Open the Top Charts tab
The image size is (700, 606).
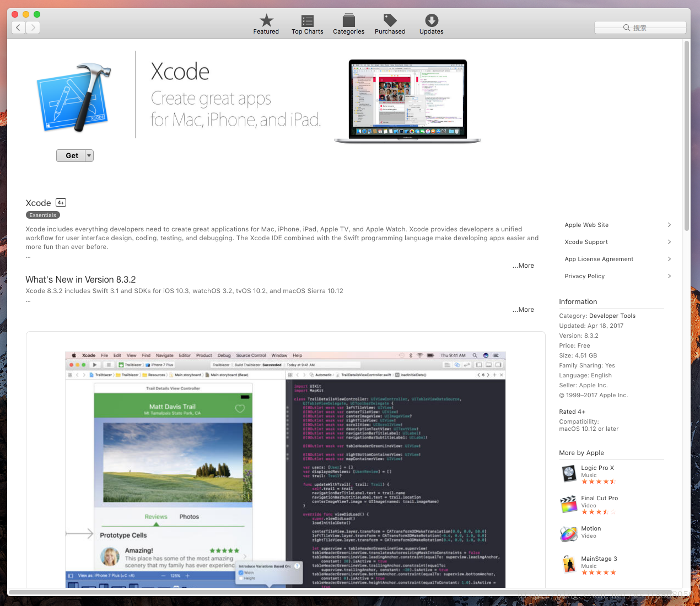[x=308, y=24]
